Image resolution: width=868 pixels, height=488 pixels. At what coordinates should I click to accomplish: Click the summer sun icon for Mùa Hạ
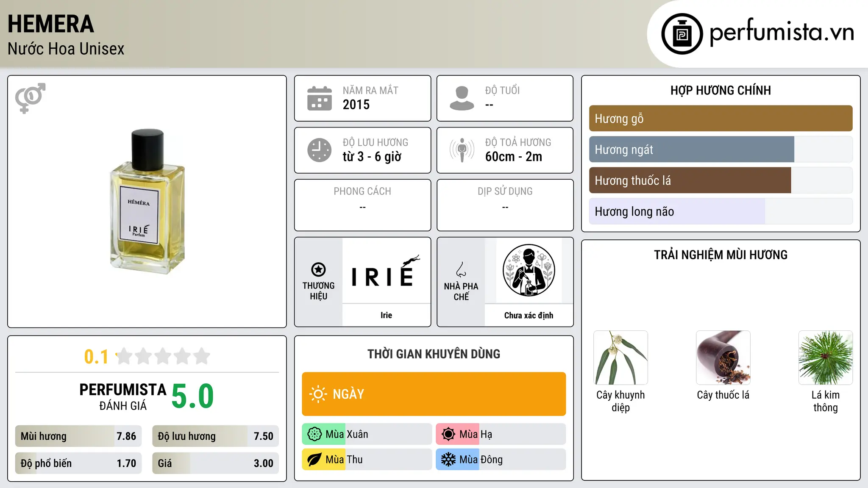[x=448, y=434]
